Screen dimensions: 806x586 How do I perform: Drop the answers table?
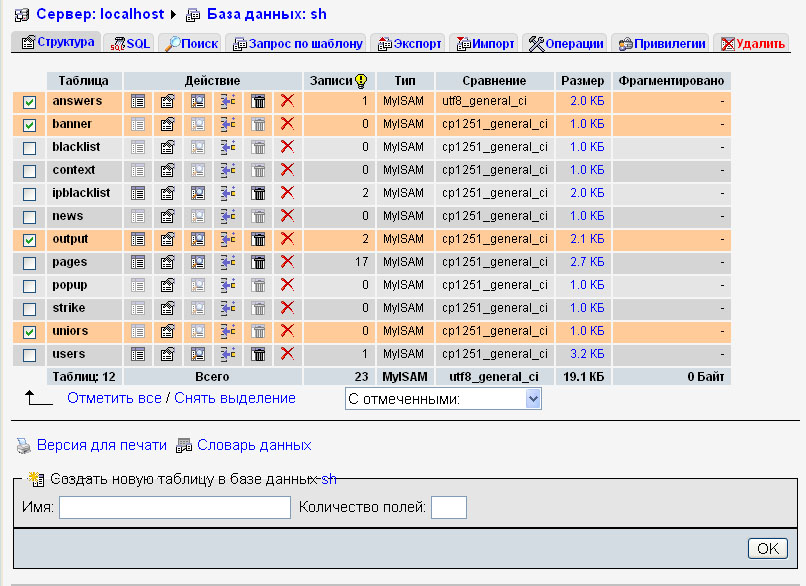(x=288, y=101)
